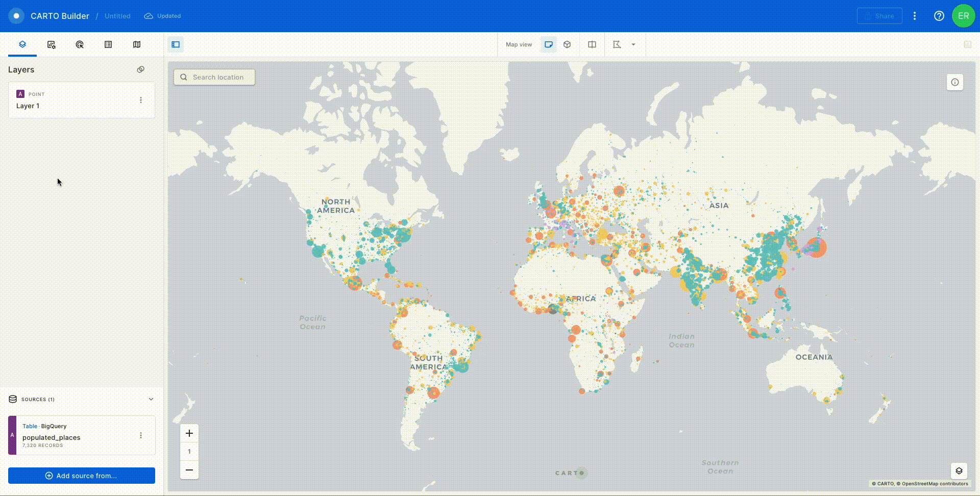
Task: Open the help menu
Action: pyautogui.click(x=939, y=16)
